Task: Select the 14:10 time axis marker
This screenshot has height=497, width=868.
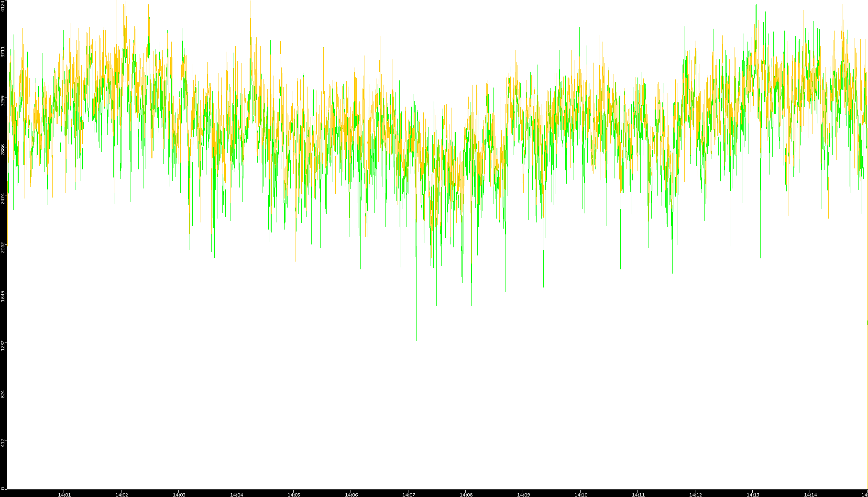Action: [x=581, y=495]
